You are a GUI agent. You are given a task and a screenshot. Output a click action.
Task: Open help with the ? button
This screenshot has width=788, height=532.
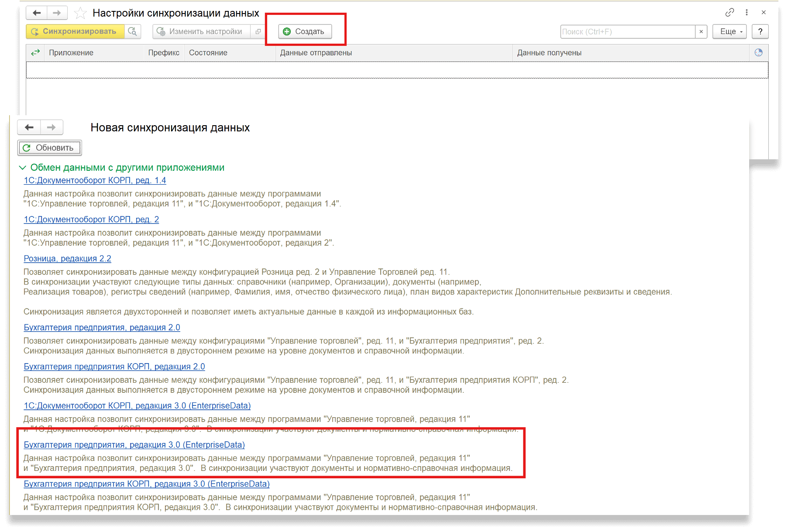pyautogui.click(x=760, y=31)
